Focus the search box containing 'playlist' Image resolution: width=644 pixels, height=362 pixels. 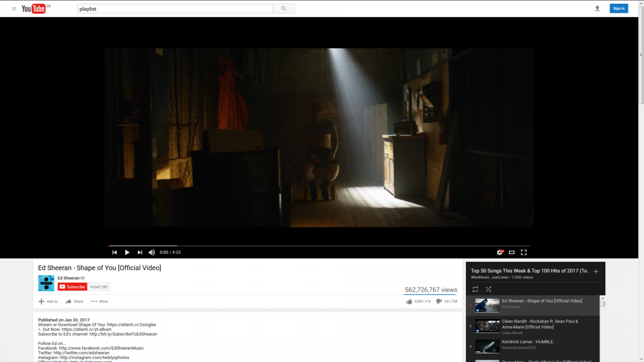175,9
